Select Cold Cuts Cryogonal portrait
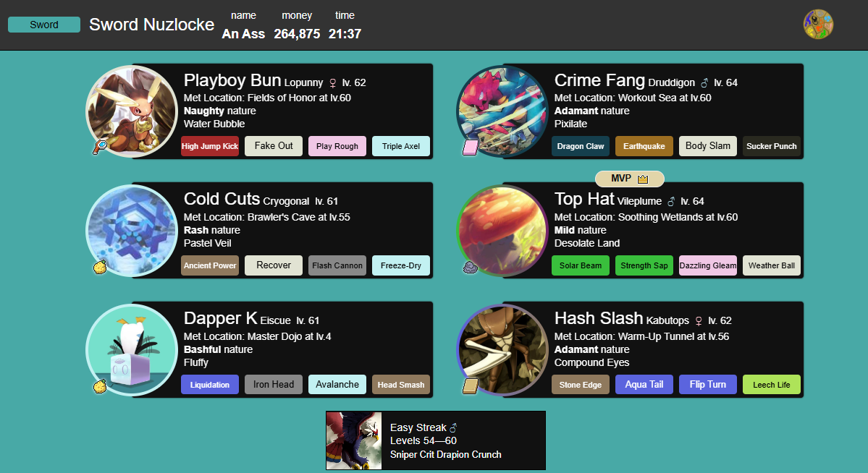Image resolution: width=868 pixels, height=473 pixels. 132,231
